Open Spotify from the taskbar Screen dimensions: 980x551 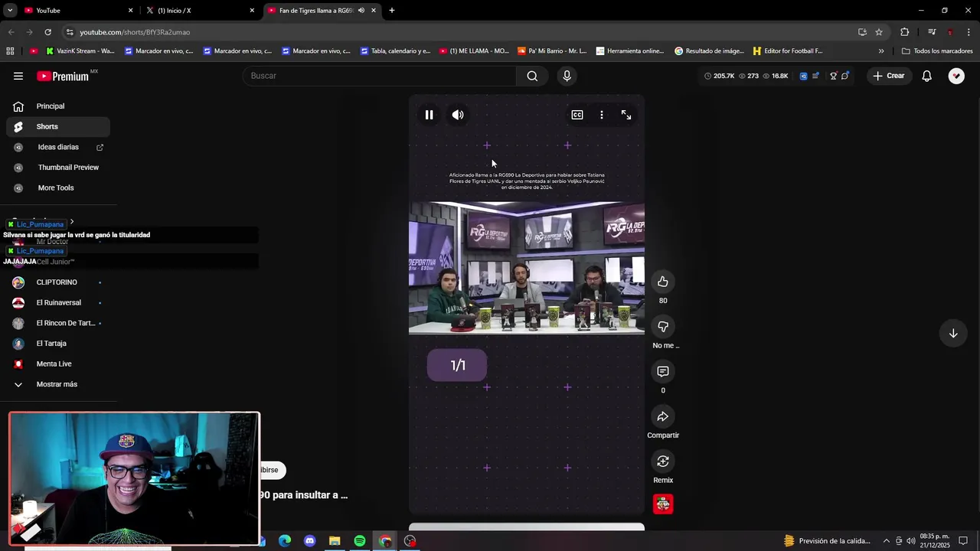[360, 541]
